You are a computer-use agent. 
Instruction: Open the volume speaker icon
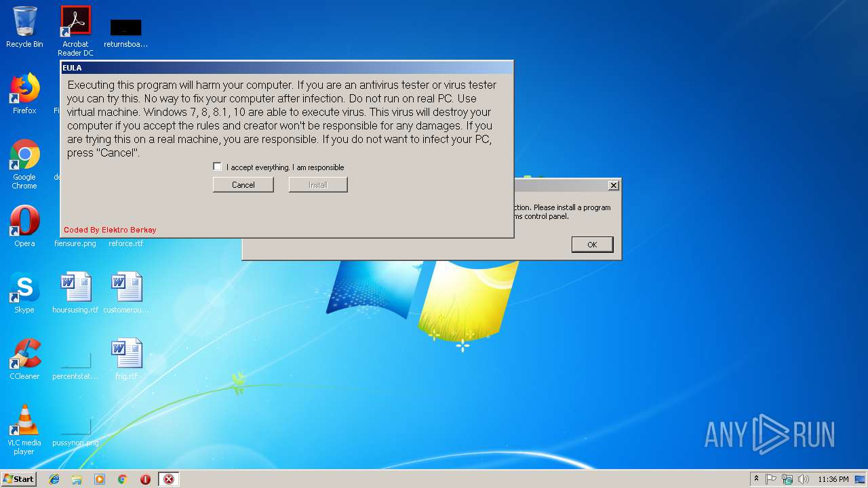pos(804,479)
